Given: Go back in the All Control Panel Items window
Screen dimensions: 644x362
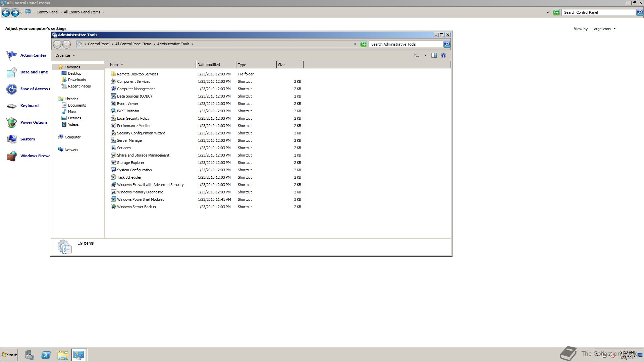Looking at the screenshot, I should [x=6, y=12].
